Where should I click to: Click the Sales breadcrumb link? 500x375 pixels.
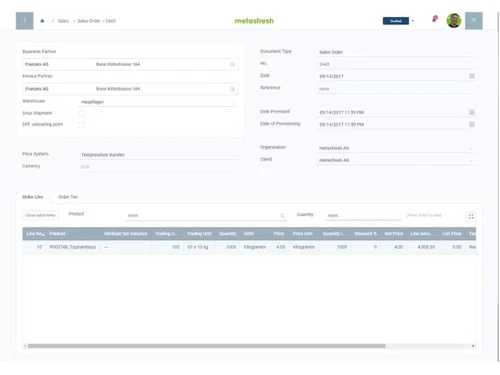pyautogui.click(x=63, y=21)
